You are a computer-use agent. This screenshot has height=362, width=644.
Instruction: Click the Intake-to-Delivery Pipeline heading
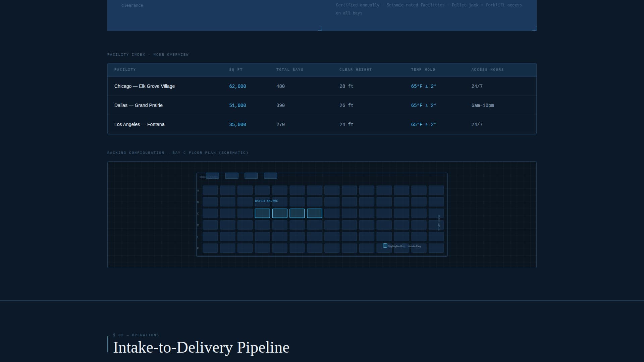[x=201, y=347]
